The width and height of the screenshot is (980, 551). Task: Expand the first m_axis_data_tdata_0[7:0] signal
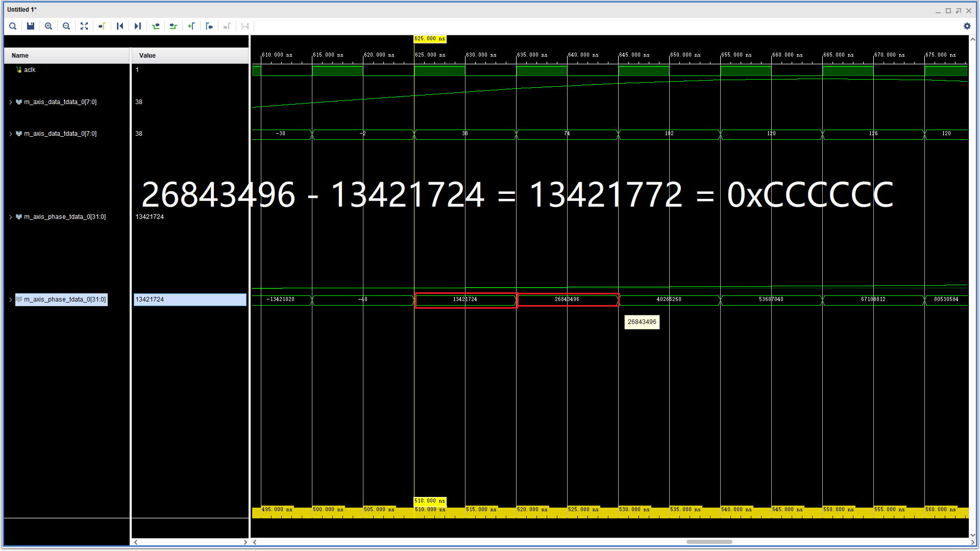10,102
